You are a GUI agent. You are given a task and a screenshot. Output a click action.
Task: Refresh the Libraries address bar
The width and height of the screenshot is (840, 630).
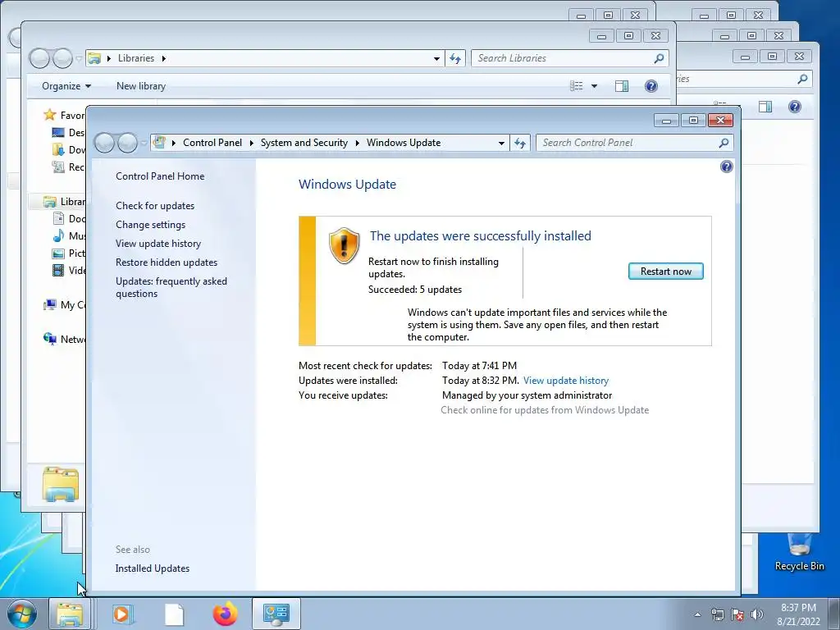click(x=454, y=58)
